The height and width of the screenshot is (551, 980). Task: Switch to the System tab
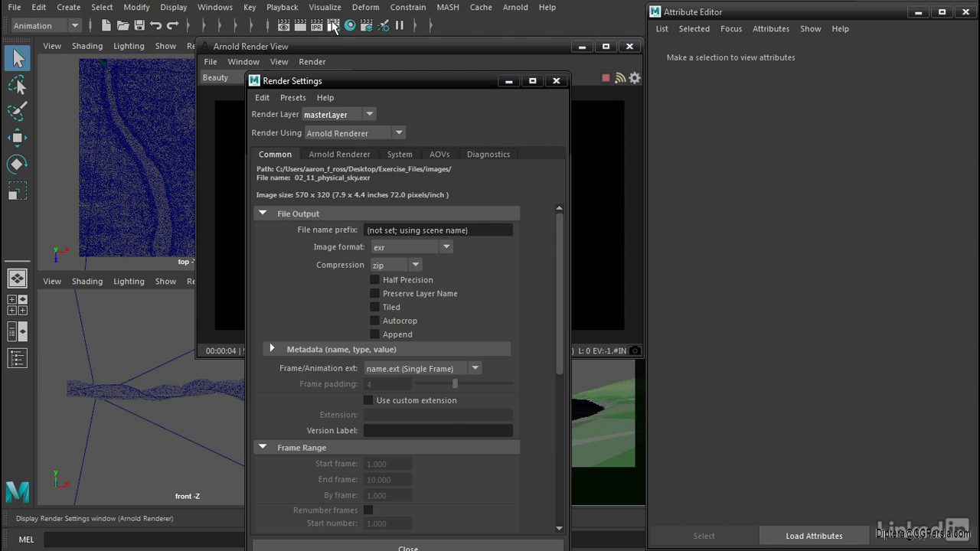[x=400, y=154]
